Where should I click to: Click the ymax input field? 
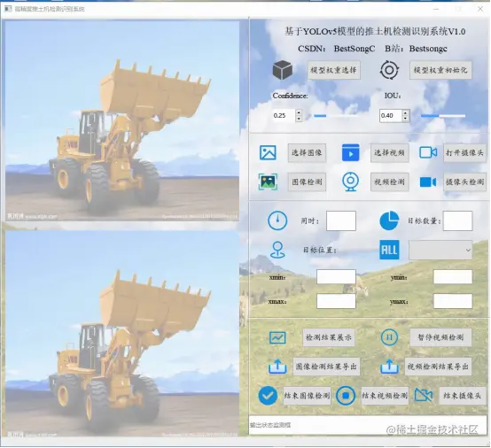[x=453, y=301]
